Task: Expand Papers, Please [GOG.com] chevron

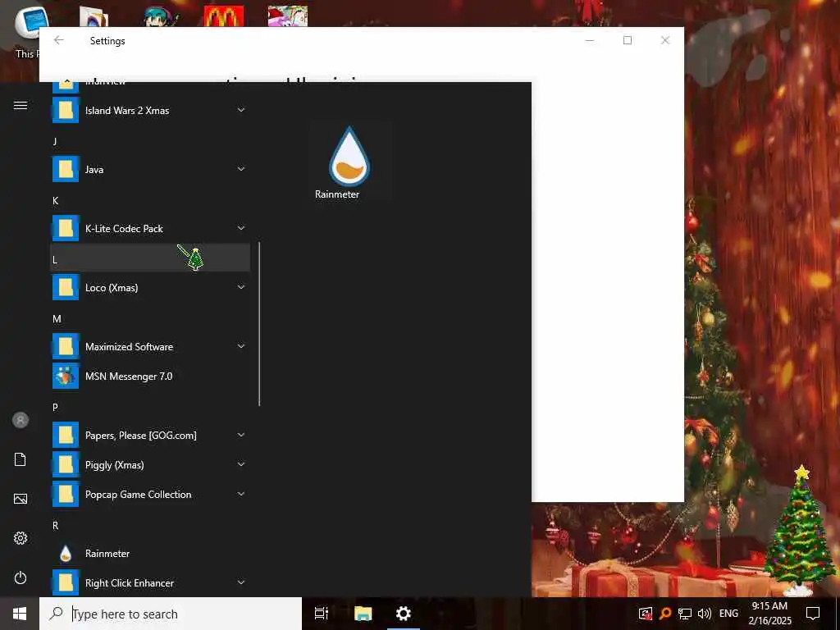Action: (241, 435)
